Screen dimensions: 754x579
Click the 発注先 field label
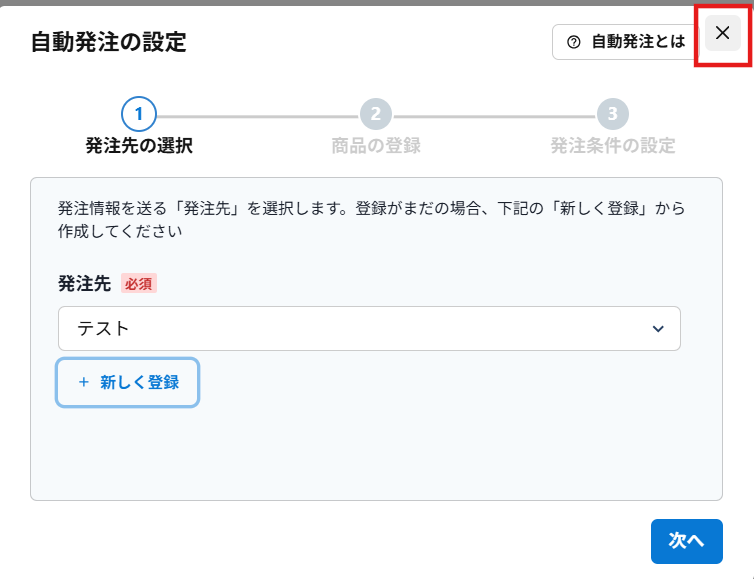click(84, 283)
